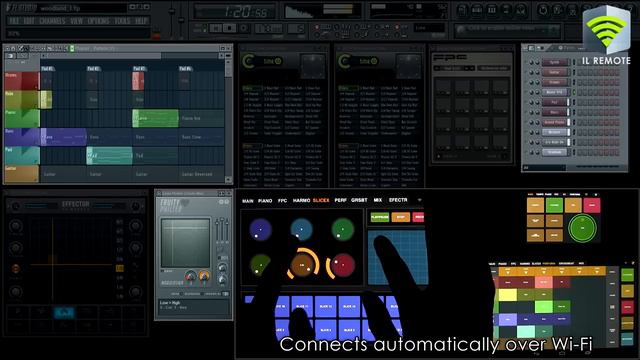
Task: Click the tempo display in the transport bar
Action: (268, 29)
